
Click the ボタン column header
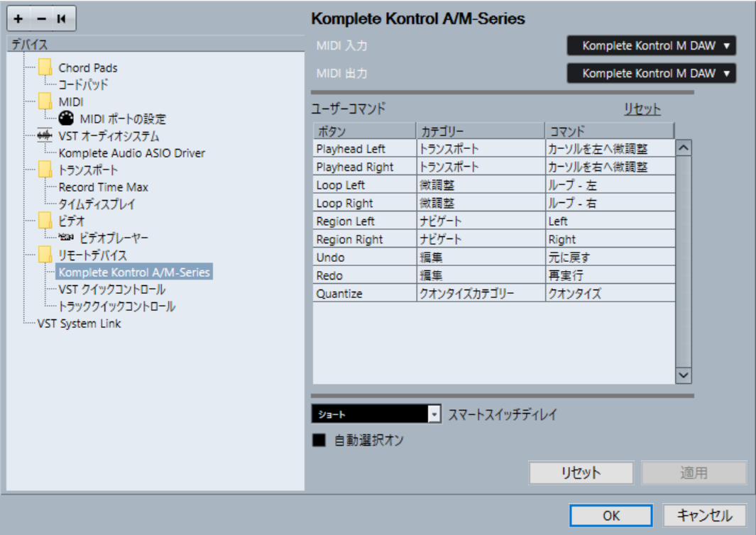click(x=364, y=131)
